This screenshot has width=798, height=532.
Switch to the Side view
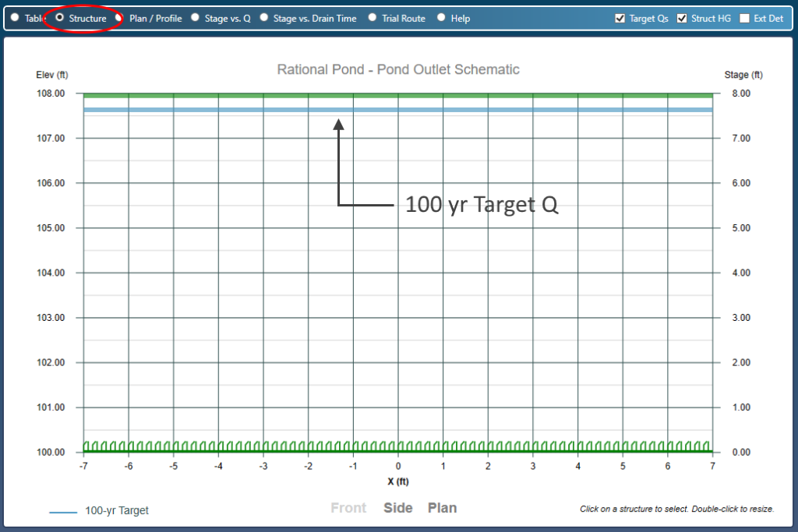pos(397,507)
